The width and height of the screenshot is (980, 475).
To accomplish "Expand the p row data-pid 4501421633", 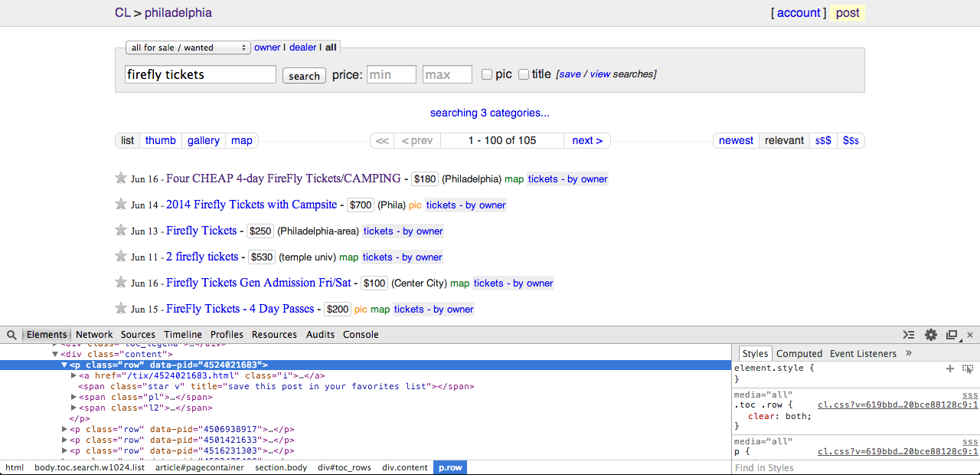I will coord(64,441).
